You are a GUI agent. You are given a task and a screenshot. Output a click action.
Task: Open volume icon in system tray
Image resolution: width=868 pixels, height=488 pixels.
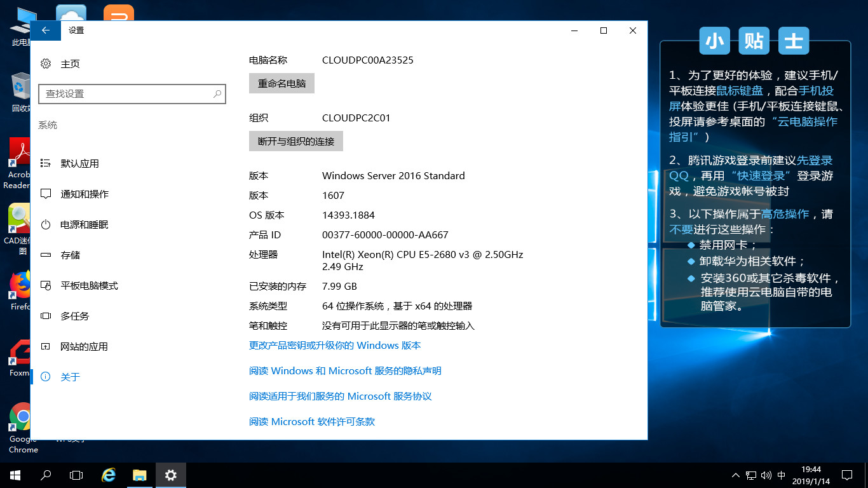pos(766,475)
